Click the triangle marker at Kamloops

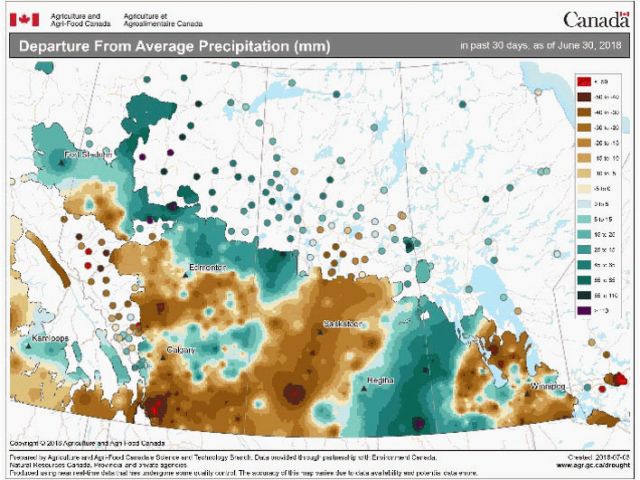click(28, 346)
